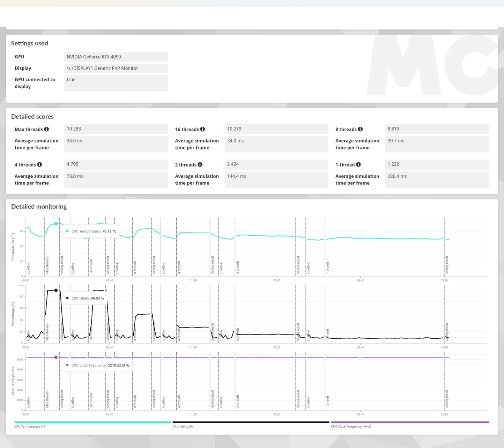Click the info icon beside Max threads

pos(46,129)
